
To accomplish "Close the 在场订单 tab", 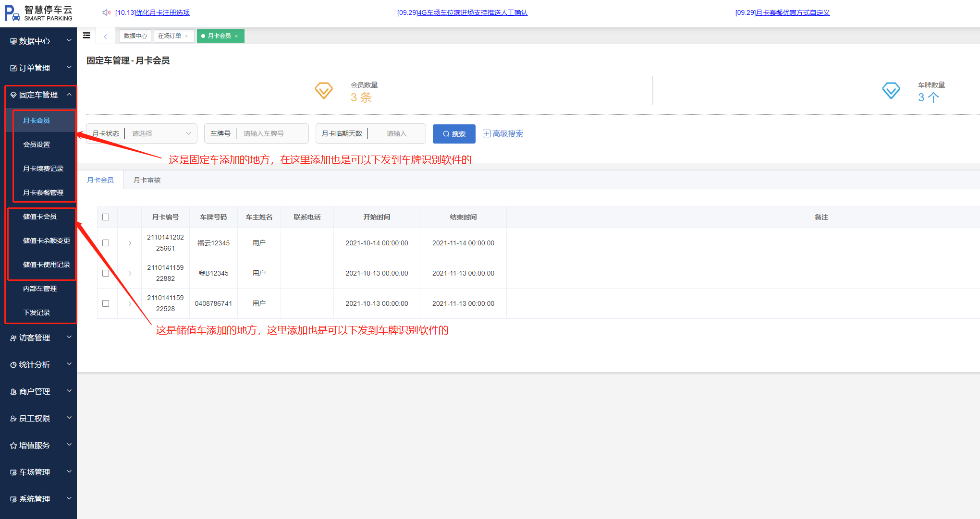I will pos(187,36).
